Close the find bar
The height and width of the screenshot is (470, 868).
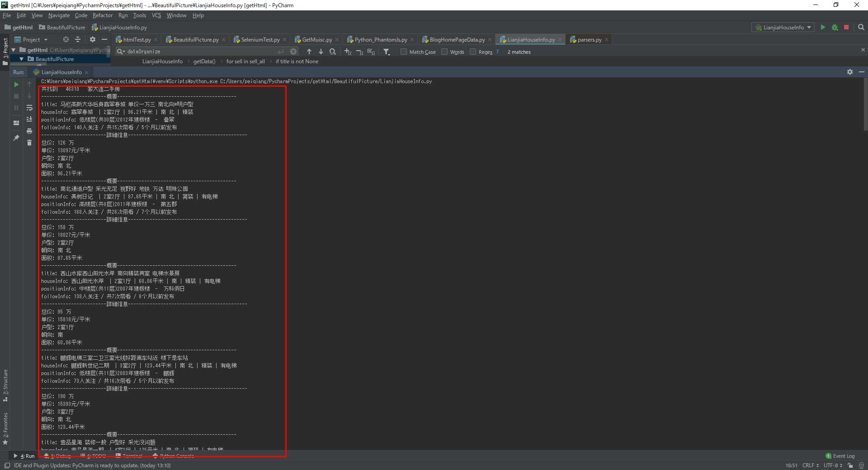point(863,50)
